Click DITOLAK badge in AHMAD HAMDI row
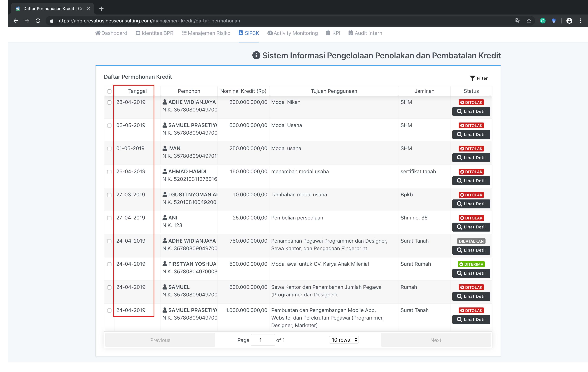The height and width of the screenshot is (372, 588). point(471,172)
